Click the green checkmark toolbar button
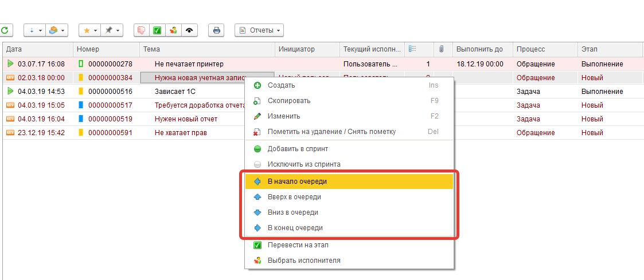 click(157, 30)
